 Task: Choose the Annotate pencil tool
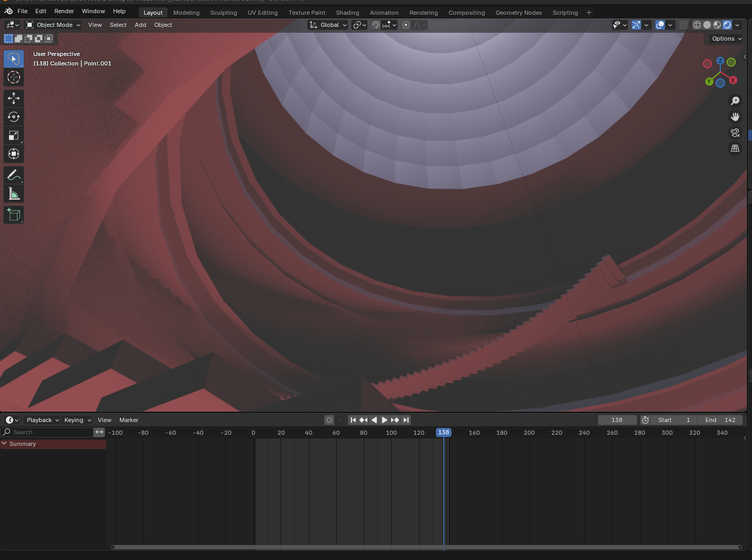14,175
